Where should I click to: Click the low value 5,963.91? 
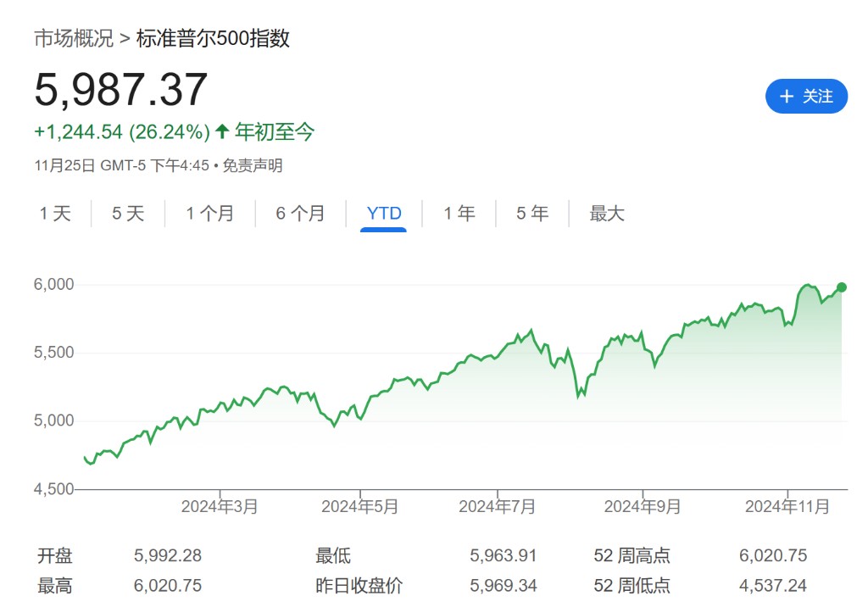point(504,555)
